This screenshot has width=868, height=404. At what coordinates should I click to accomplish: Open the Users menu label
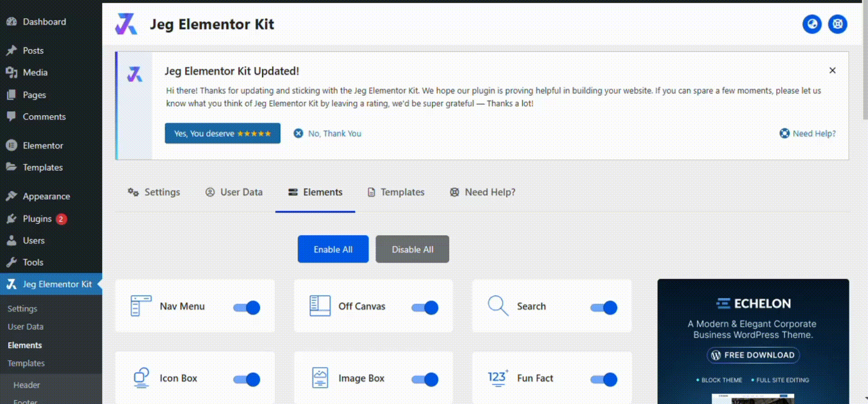[x=34, y=240]
